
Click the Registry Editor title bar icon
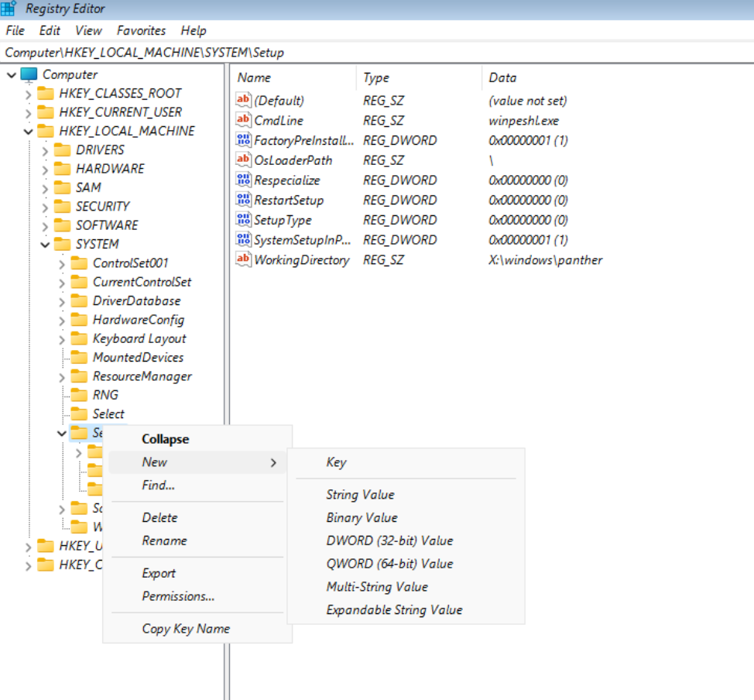[x=9, y=9]
